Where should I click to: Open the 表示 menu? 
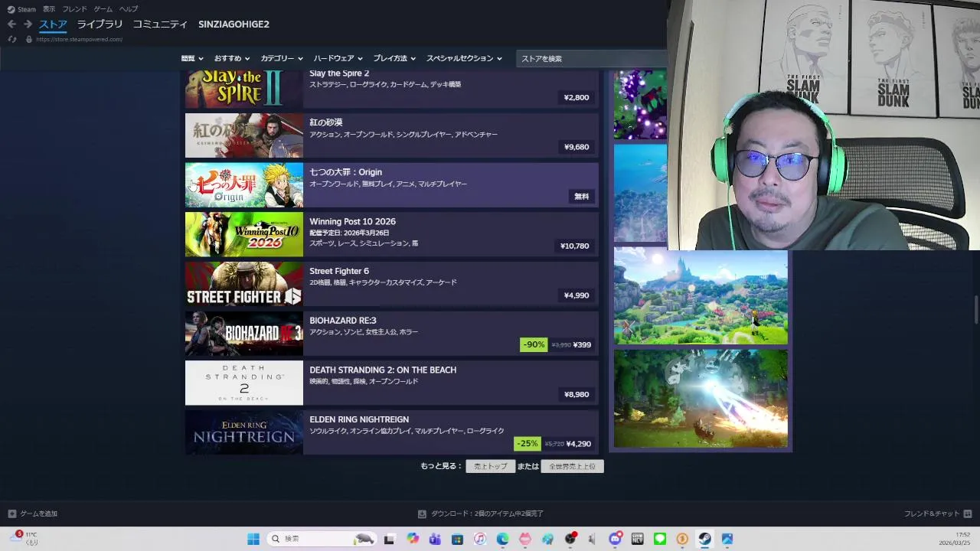pos(49,9)
